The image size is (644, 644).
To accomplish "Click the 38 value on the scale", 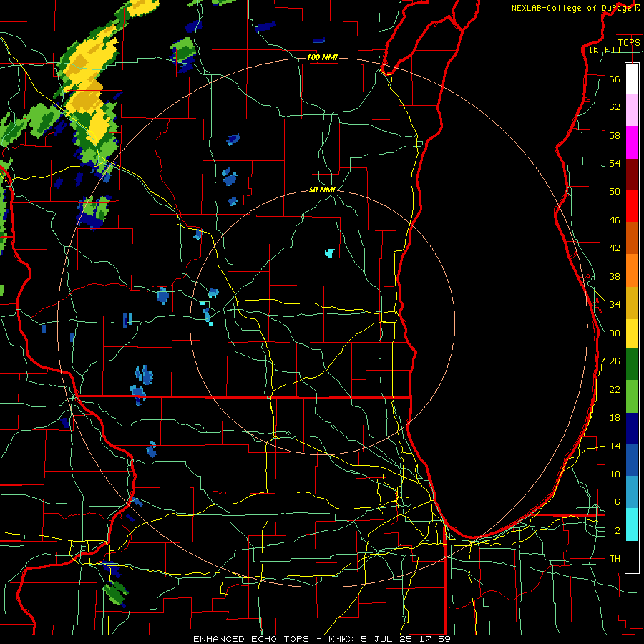I will pos(615,276).
